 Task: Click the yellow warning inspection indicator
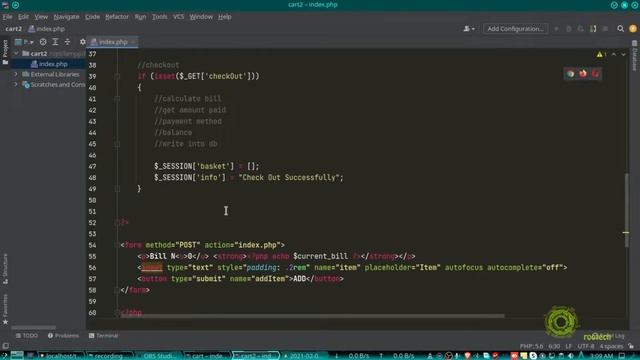coord(602,54)
